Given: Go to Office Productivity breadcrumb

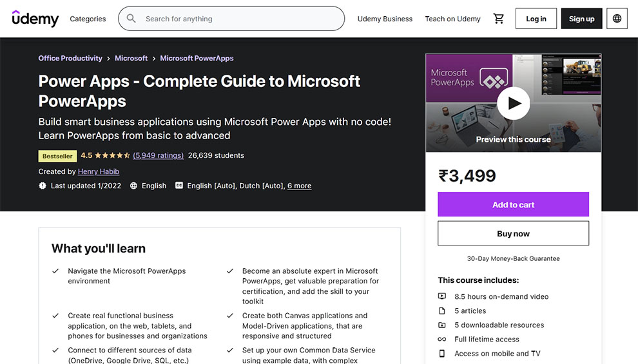Looking at the screenshot, I should tap(70, 58).
